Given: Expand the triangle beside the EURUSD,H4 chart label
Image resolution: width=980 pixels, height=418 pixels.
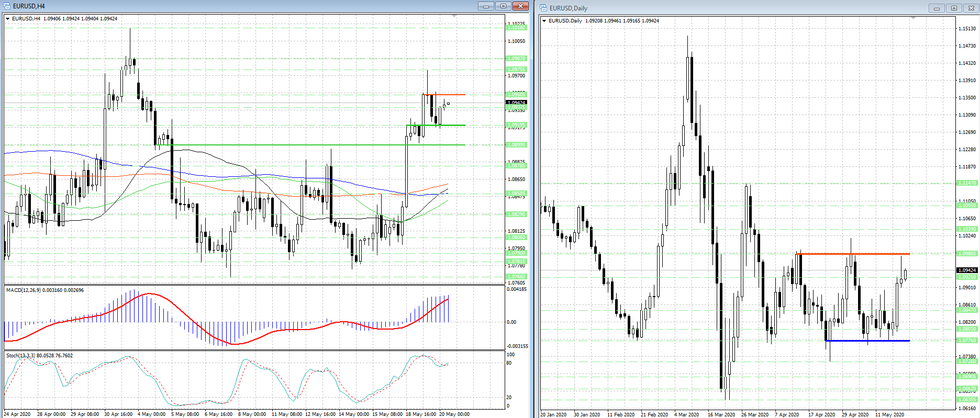Looking at the screenshot, I should click(8, 19).
